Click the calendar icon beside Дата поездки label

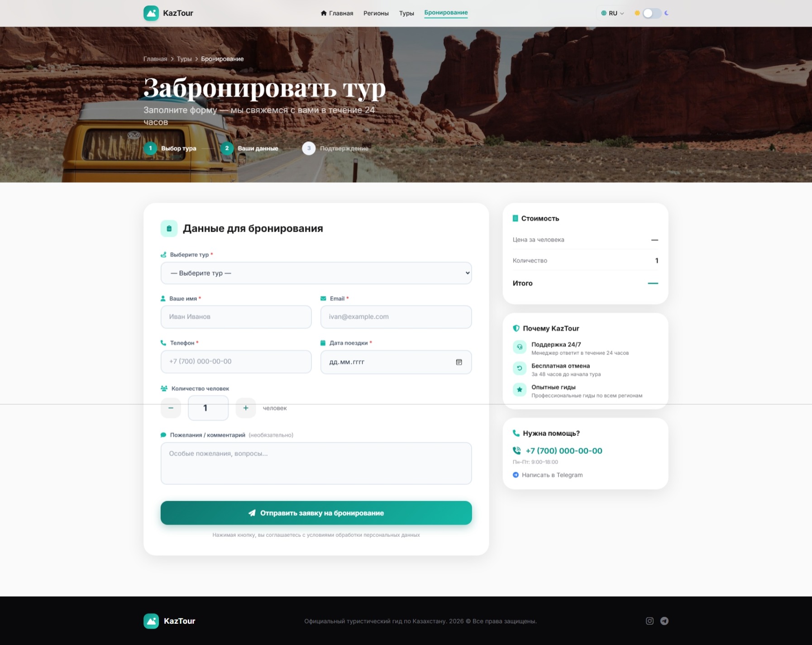click(323, 343)
